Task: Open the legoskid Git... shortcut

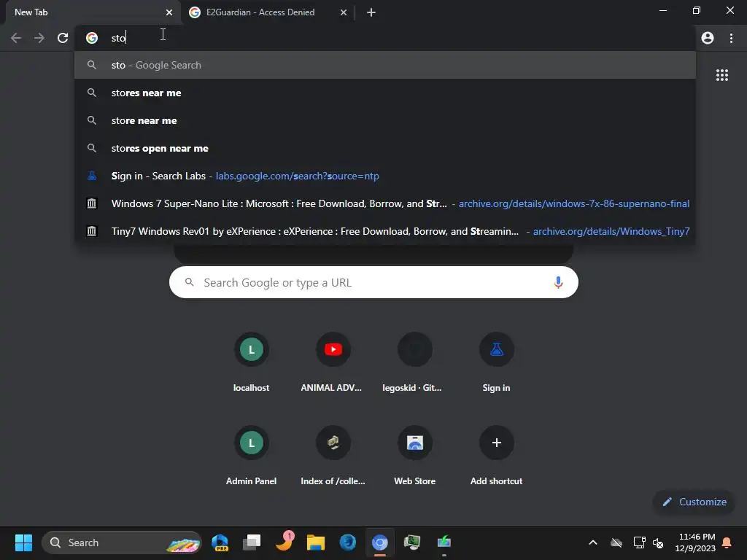Action: (x=414, y=363)
